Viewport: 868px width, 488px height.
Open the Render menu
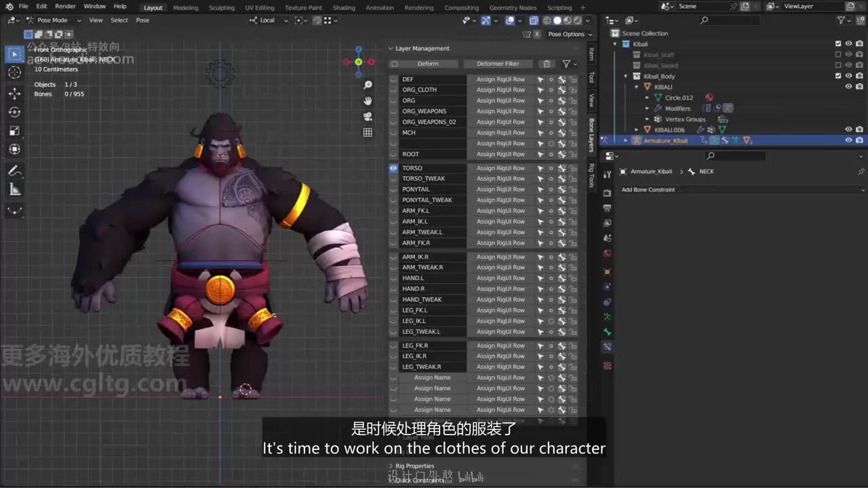[x=65, y=7]
